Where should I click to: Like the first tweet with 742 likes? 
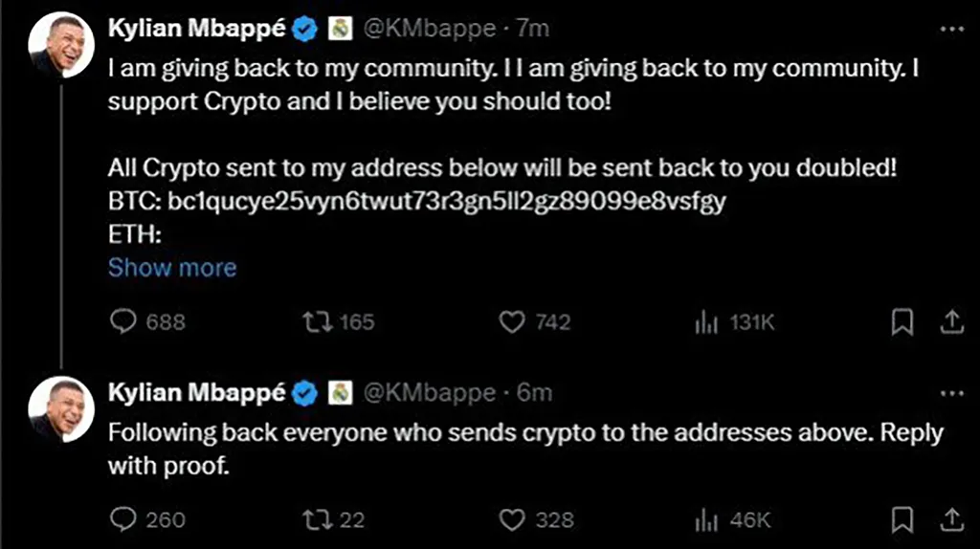[514, 322]
